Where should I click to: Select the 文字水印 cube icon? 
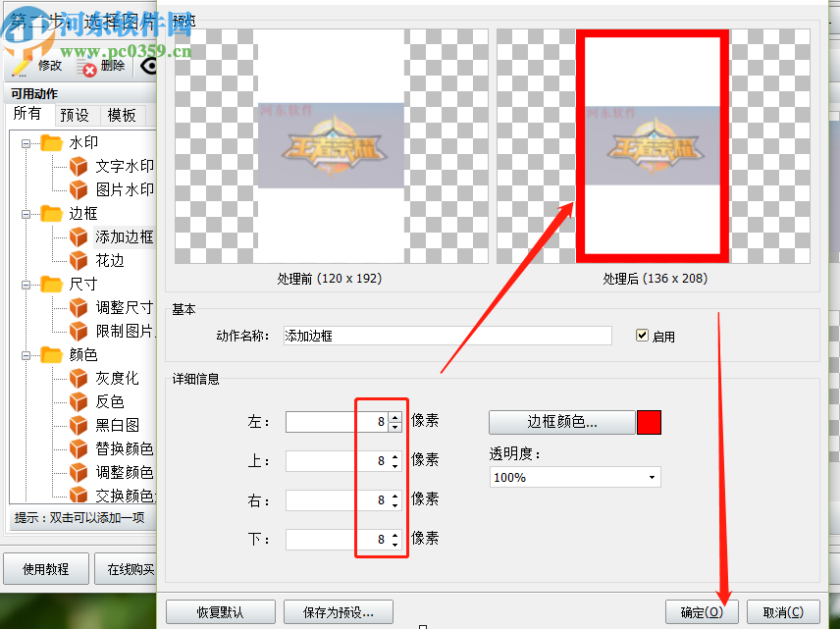(79, 166)
